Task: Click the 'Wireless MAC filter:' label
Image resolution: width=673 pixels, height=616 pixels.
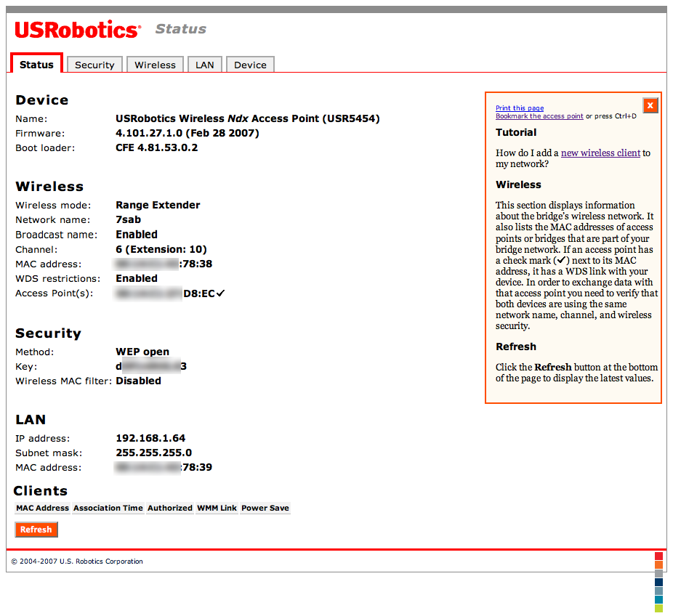Action: pos(63,381)
